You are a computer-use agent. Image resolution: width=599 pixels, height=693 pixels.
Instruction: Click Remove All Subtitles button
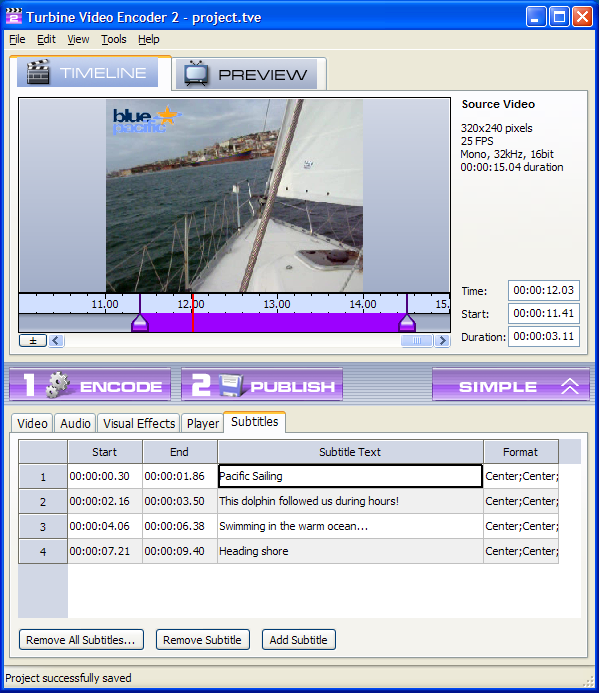(x=81, y=640)
